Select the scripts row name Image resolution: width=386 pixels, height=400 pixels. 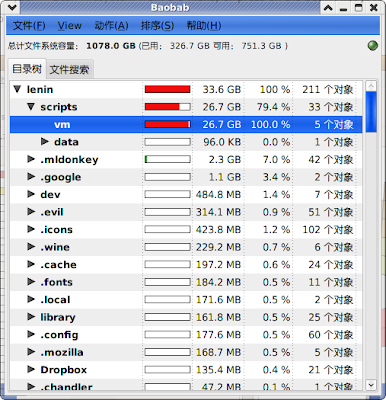59,107
